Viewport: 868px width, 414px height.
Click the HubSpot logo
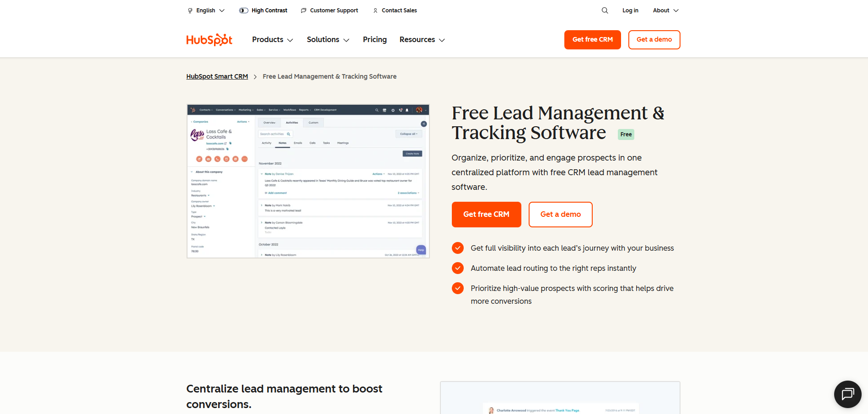point(209,40)
